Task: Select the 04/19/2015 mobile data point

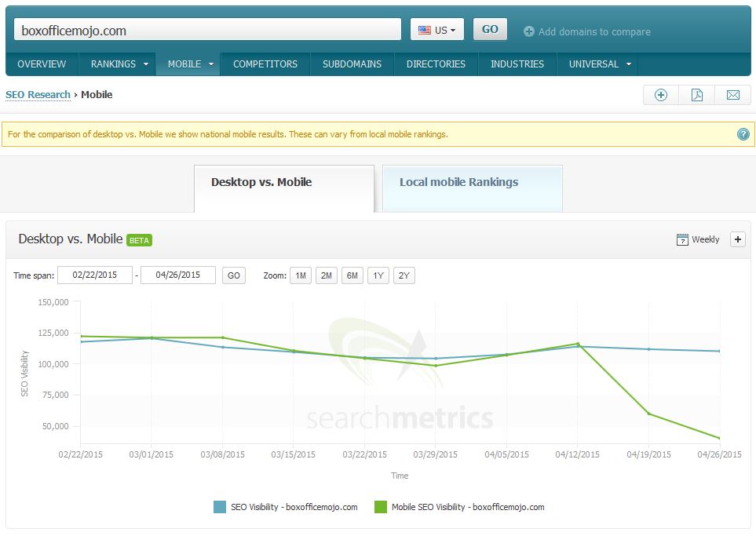Action: tap(648, 414)
